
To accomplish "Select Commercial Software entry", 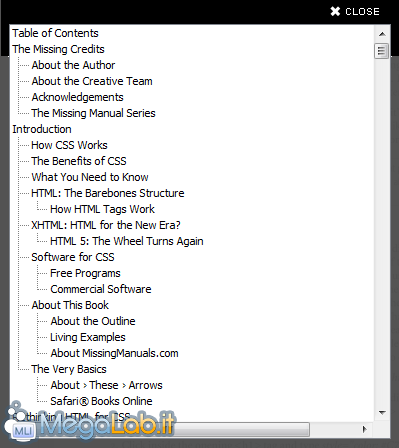I will click(101, 289).
